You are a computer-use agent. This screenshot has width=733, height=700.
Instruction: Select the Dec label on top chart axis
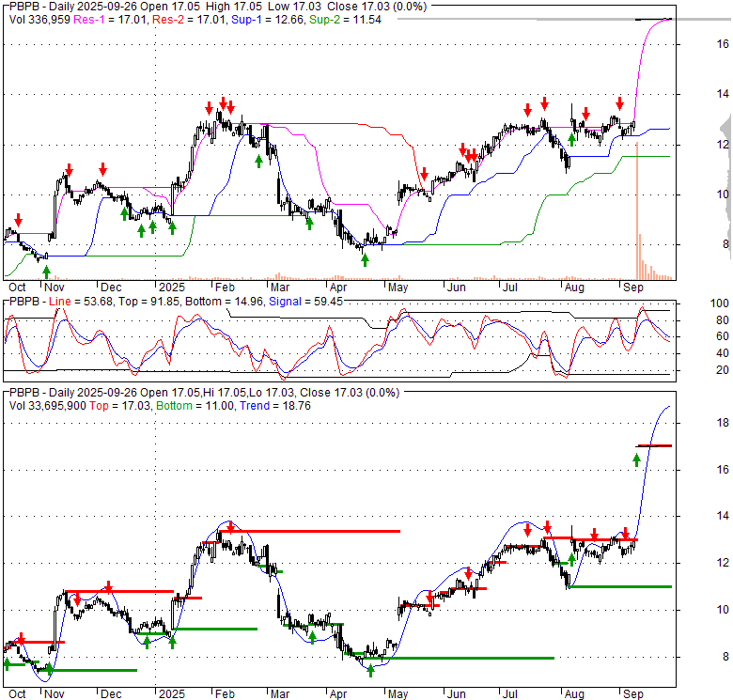pyautogui.click(x=111, y=287)
